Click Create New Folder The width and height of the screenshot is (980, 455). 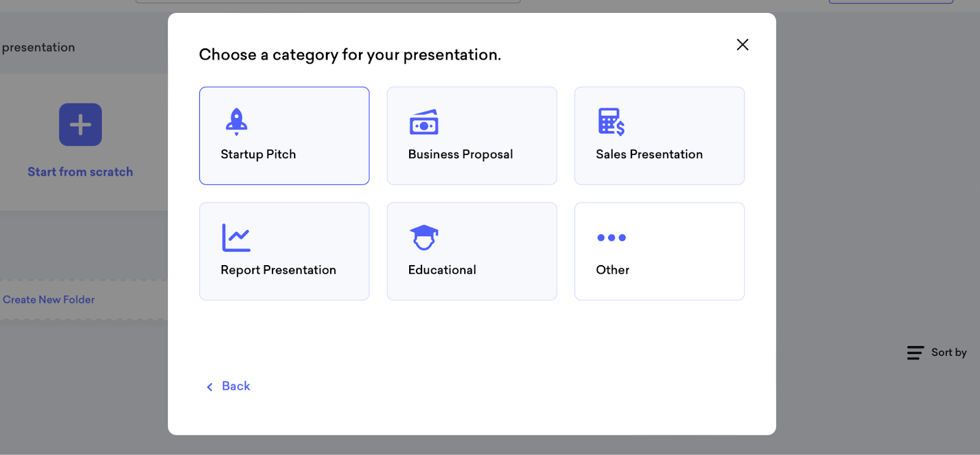pos(49,299)
